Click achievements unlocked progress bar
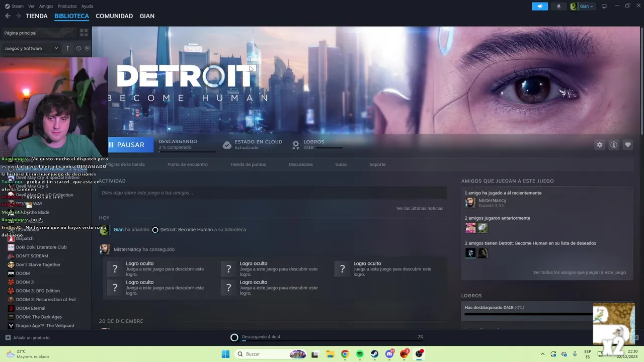Viewport: 644px width, 362px height. (x=528, y=314)
